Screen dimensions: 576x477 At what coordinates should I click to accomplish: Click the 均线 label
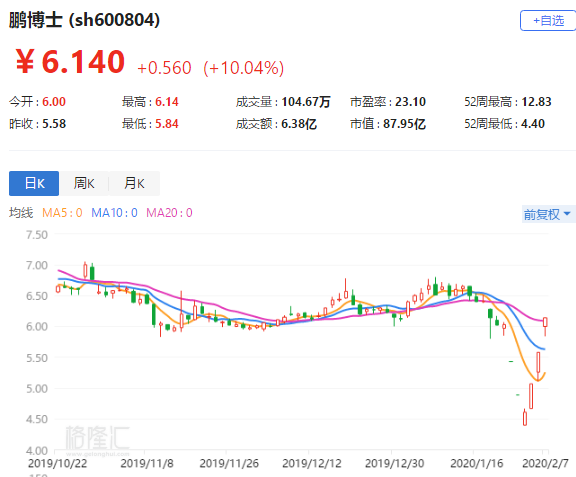tap(21, 212)
